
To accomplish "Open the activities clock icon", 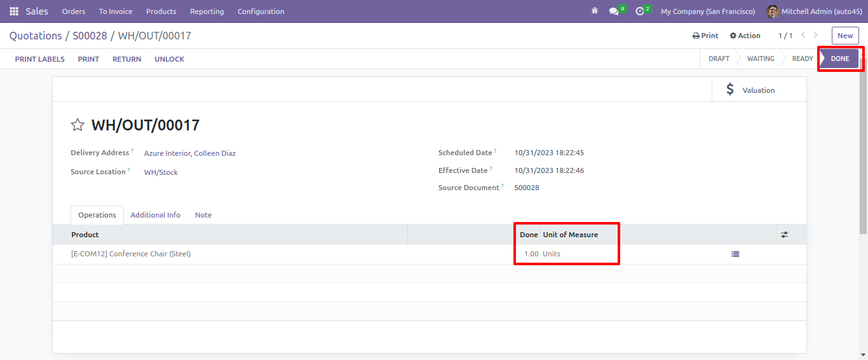I will pos(640,11).
